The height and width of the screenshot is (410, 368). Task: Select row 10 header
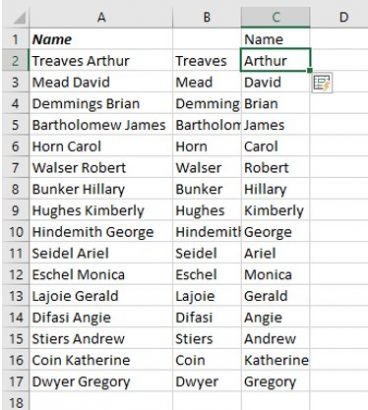(16, 232)
